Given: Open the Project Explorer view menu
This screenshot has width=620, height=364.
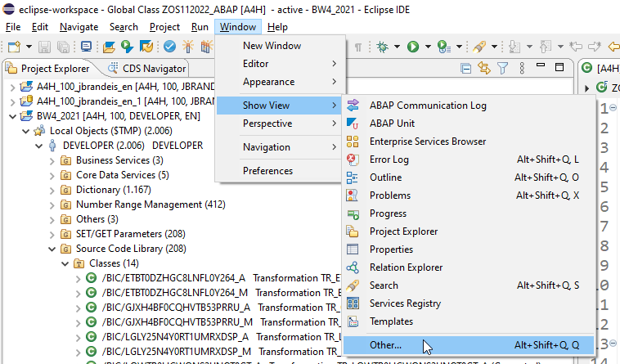Looking at the screenshot, I should pyautogui.click(x=522, y=69).
